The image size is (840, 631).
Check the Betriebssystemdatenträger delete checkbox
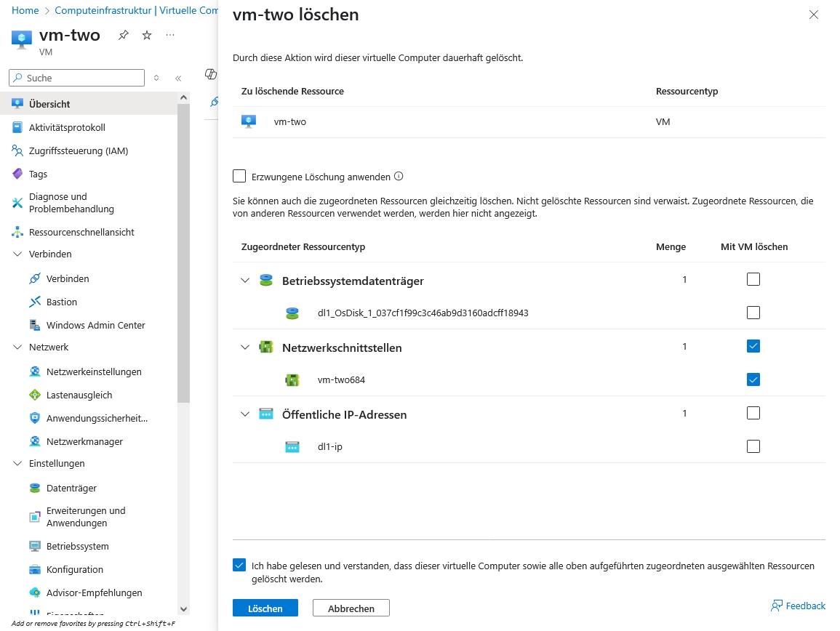[753, 279]
